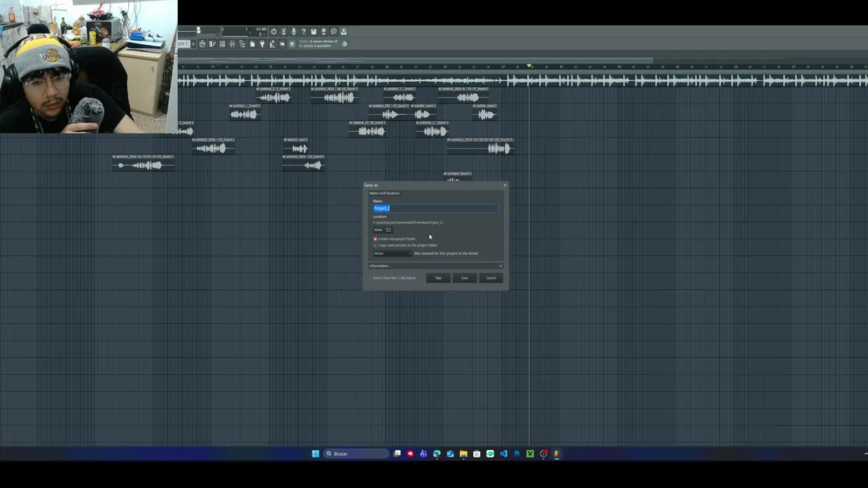This screenshot has height=488, width=868.
Task: Click the Save button in Save as dialog
Action: click(x=465, y=278)
